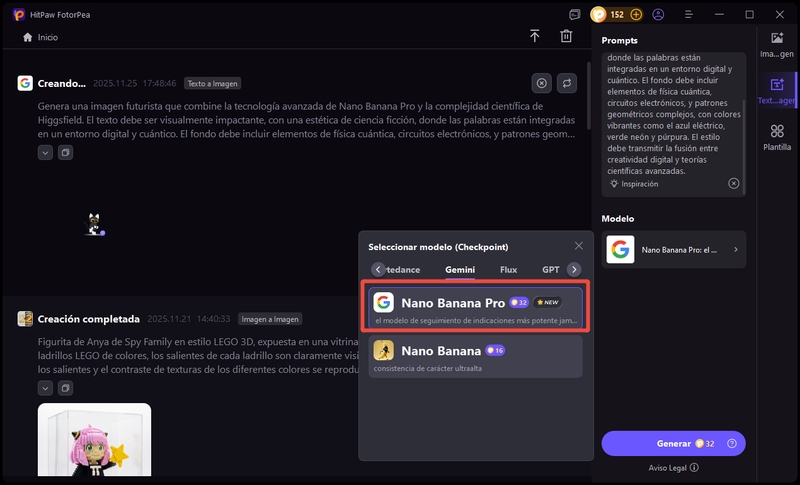
Task: Click the 152 coin balance
Action: click(617, 15)
